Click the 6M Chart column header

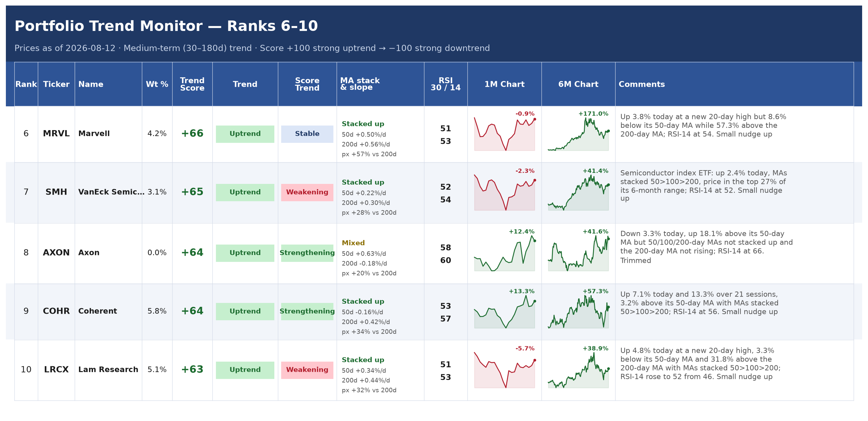[x=578, y=84]
